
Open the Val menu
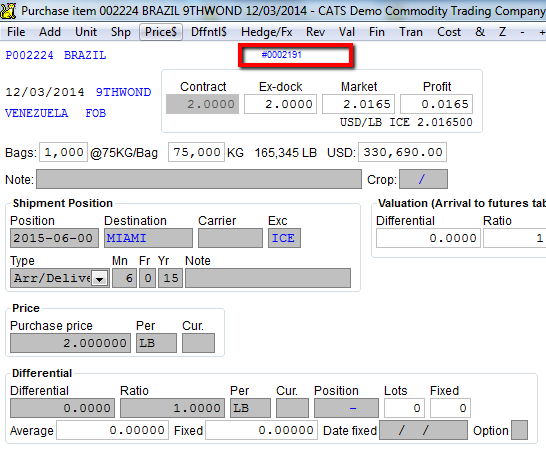[347, 32]
